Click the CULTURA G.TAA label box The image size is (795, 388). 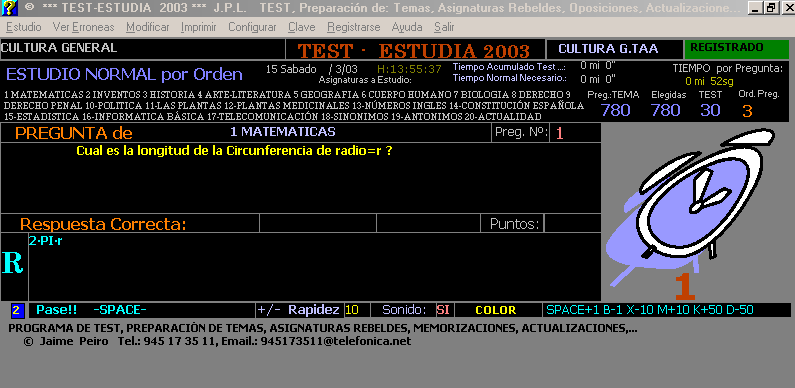coord(614,49)
